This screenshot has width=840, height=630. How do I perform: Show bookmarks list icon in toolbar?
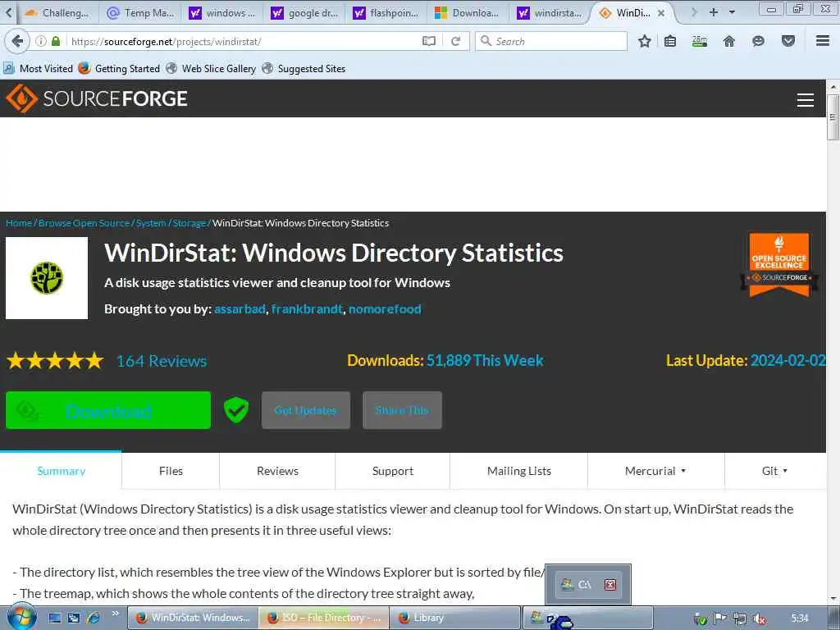[670, 41]
